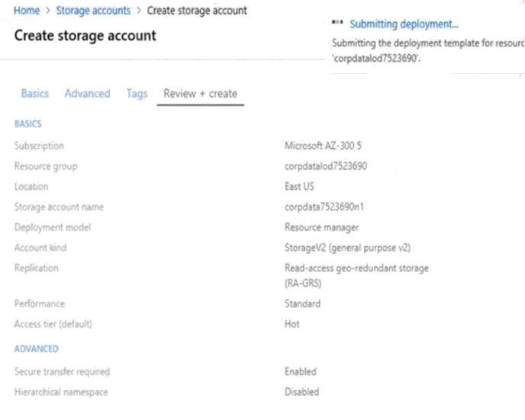
Task: Switch to the Basics tab
Action: coord(34,94)
